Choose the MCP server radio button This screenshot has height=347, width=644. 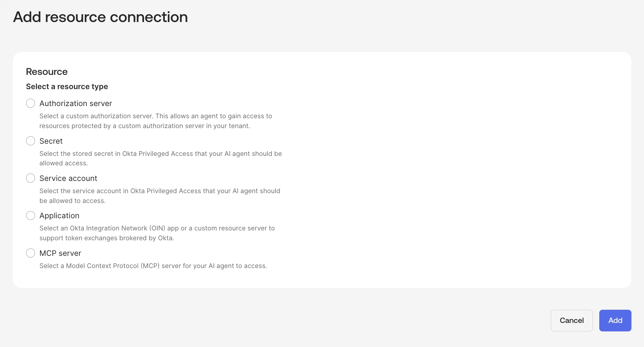click(31, 253)
